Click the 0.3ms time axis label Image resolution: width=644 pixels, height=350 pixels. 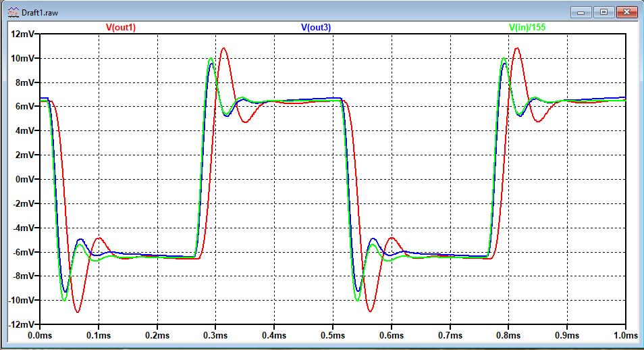215,335
